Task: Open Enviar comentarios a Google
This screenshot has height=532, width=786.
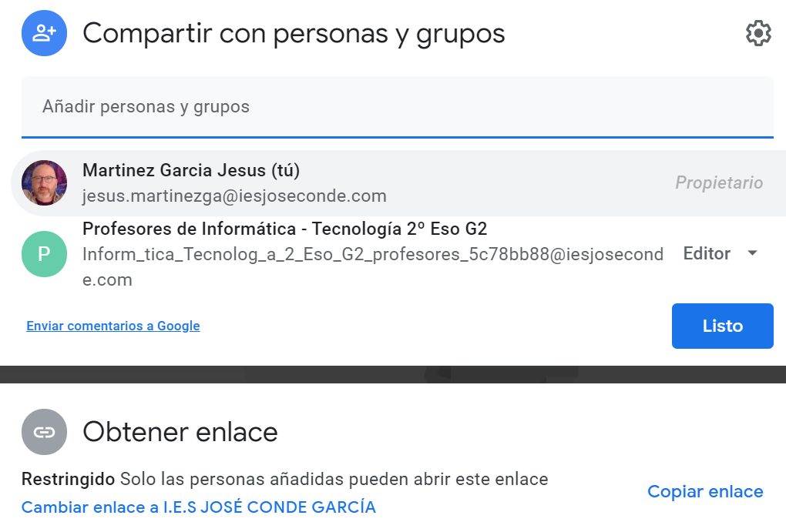Action: click(x=113, y=326)
